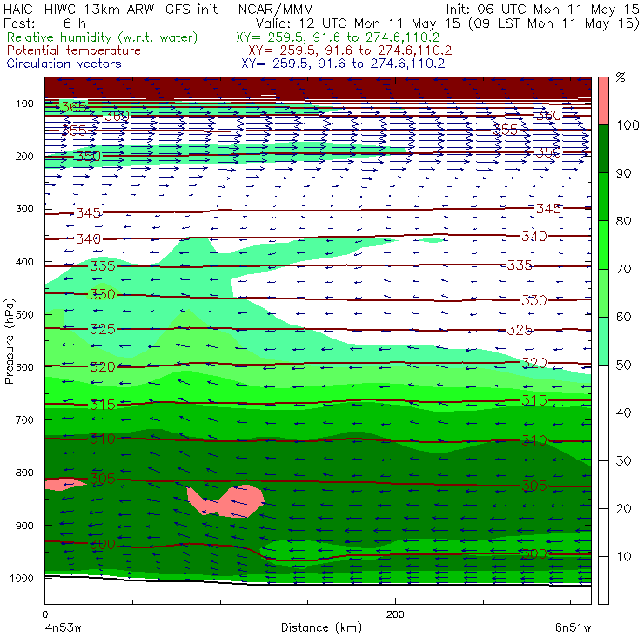Click the "1000" pressure axis tick label

[x=22, y=578]
